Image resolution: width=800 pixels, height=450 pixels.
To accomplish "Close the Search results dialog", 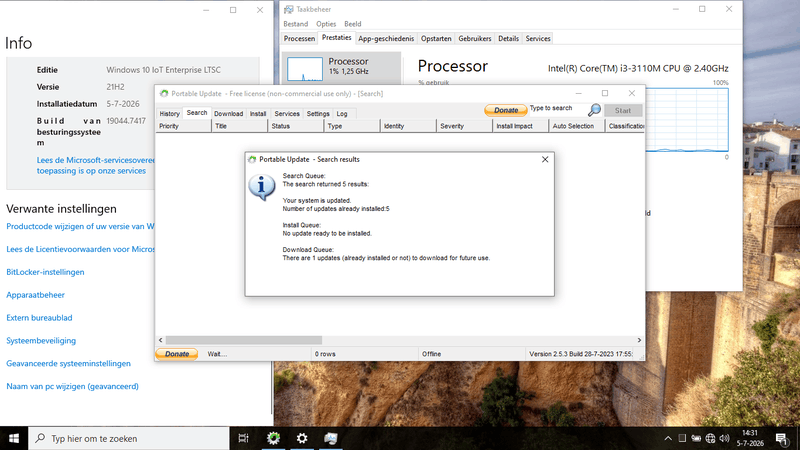I will pos(545,159).
